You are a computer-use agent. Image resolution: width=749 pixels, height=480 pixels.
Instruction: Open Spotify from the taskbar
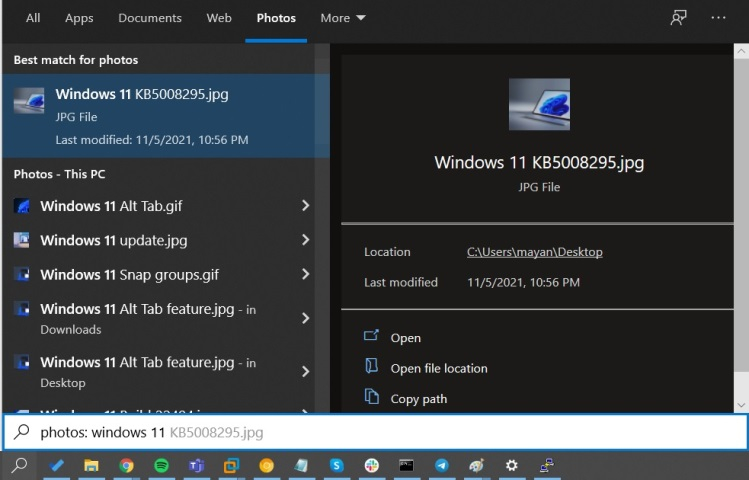[161, 465]
